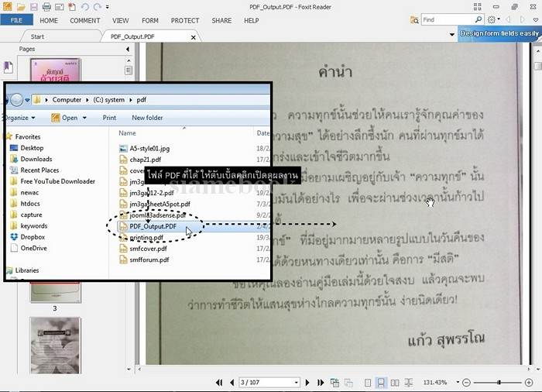Screen dimensions: 542x392
Task: Go to the next page button
Action: 307,382
